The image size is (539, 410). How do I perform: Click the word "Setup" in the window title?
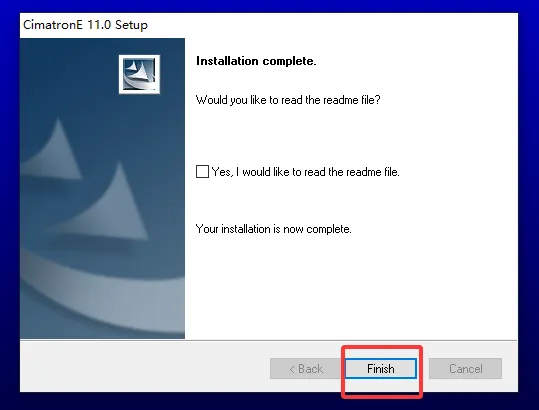(131, 25)
